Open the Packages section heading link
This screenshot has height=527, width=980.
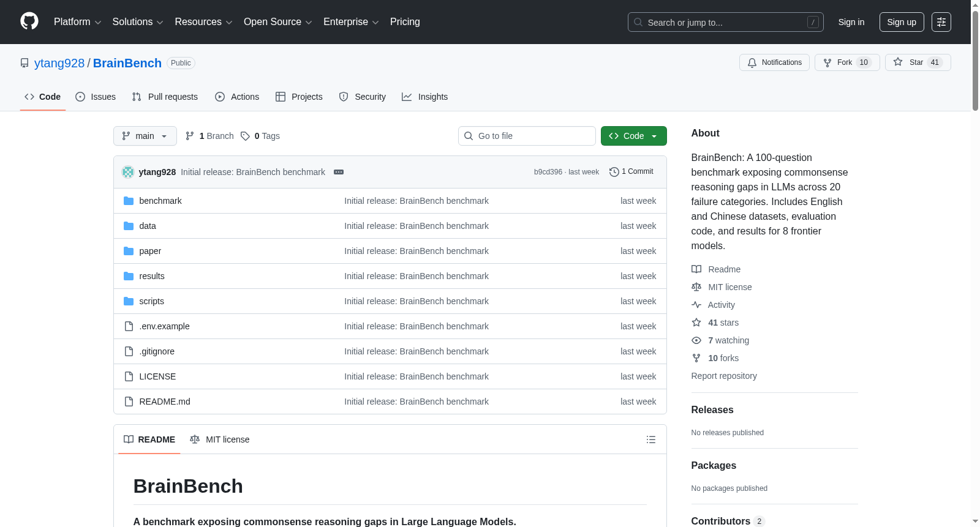(714, 466)
